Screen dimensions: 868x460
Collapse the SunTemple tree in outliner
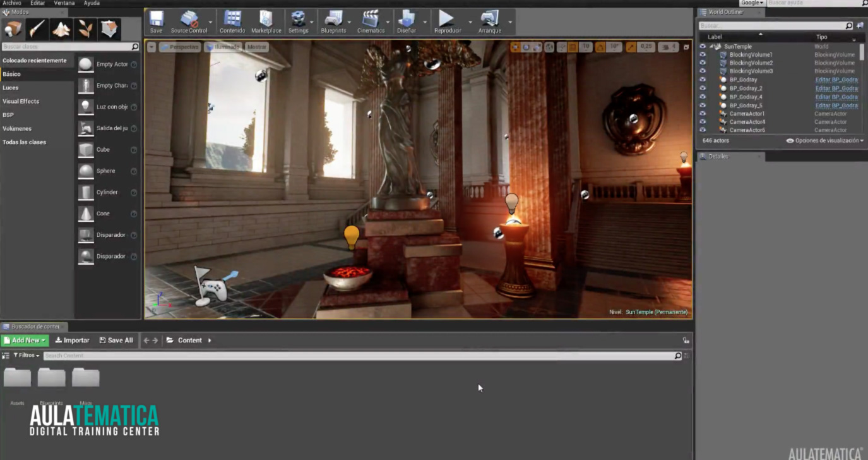pyautogui.click(x=711, y=47)
